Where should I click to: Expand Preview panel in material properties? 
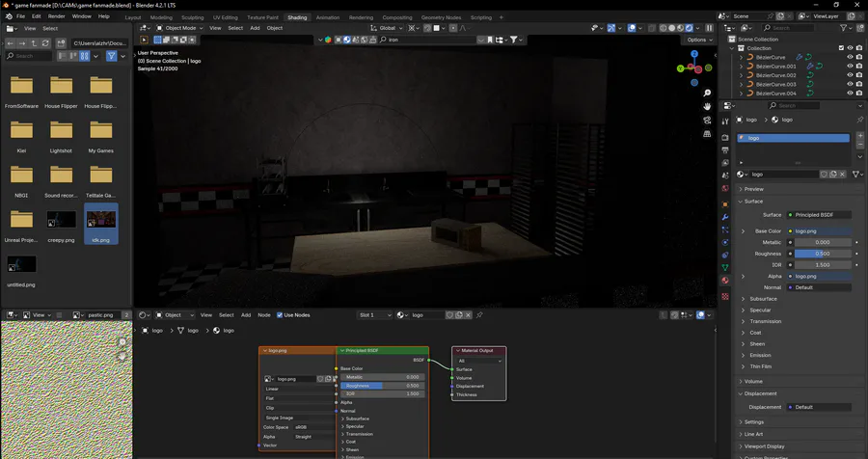(754, 189)
